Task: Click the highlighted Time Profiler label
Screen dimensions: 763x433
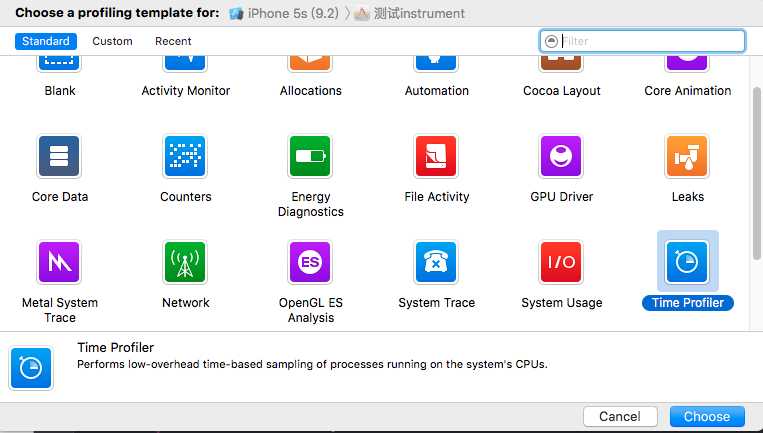Action: click(x=688, y=303)
